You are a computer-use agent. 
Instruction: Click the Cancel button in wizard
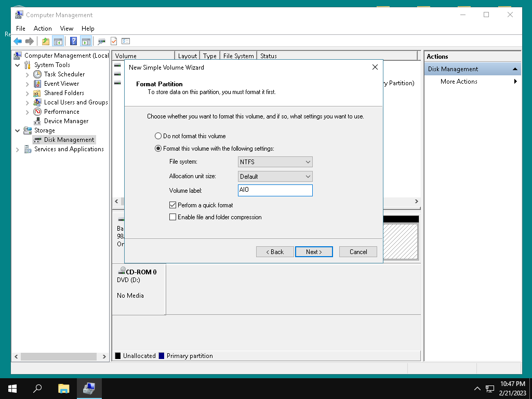point(358,252)
